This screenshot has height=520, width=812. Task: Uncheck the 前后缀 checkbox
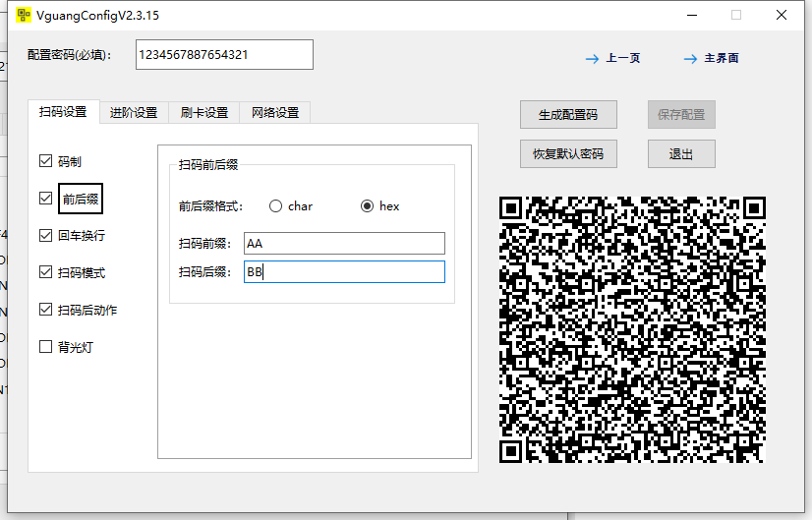coord(45,198)
